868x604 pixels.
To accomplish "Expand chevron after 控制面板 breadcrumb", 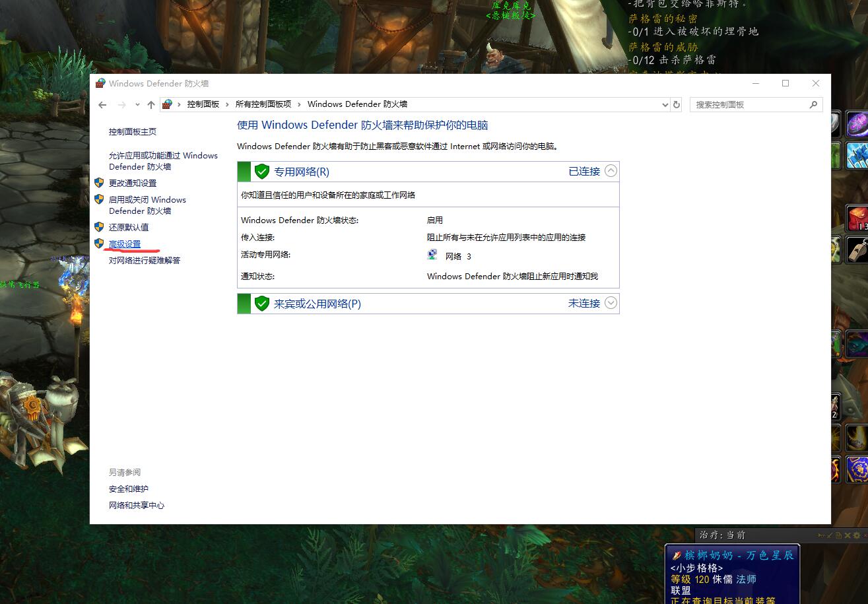I will (227, 104).
